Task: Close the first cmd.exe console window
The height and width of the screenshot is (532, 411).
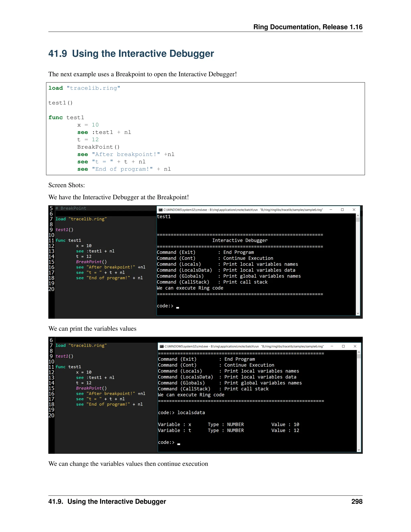Action: [x=354, y=210]
